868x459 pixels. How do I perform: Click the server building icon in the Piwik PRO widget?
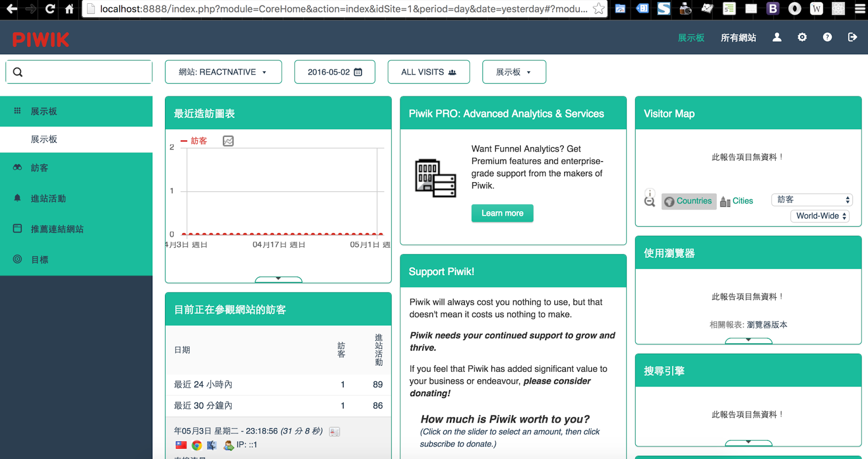tap(436, 178)
